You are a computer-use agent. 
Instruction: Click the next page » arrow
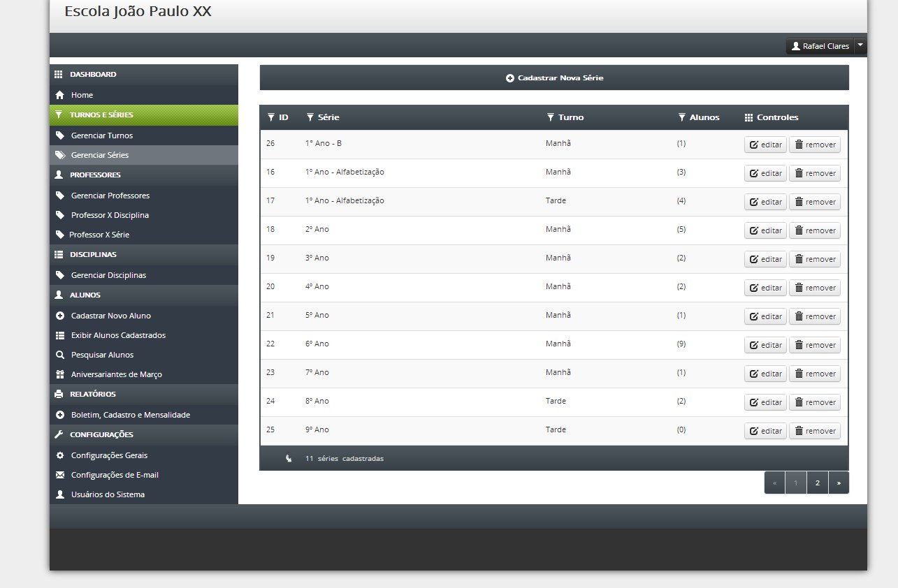839,483
